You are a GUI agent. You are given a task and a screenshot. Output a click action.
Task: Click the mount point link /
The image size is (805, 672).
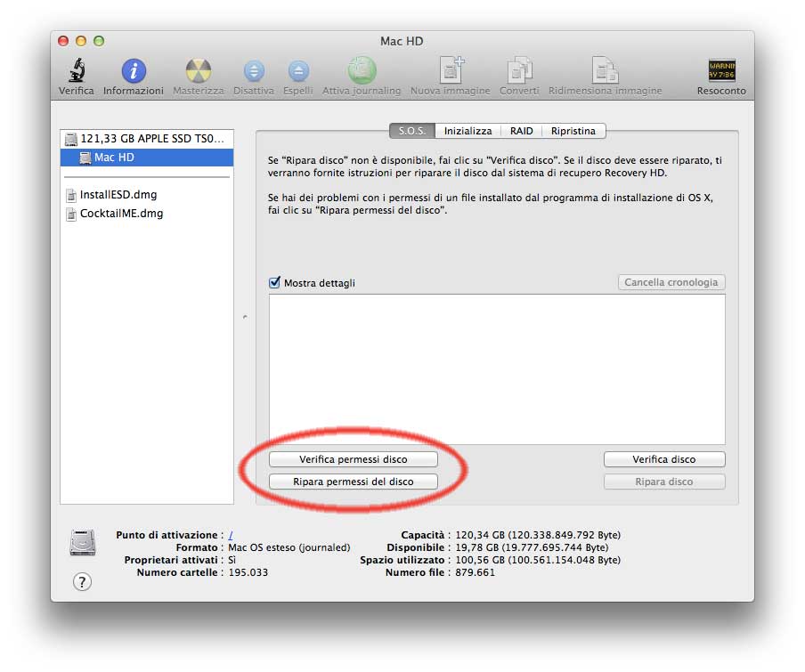[230, 535]
